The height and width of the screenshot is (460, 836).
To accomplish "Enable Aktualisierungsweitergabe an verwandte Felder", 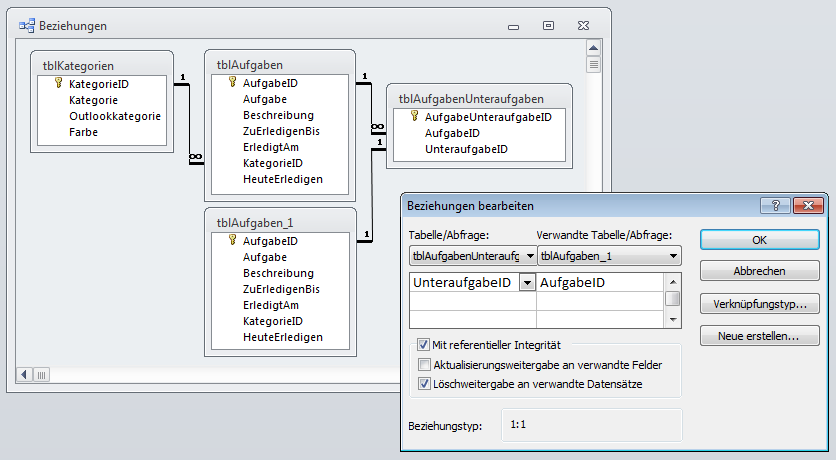I will click(x=424, y=364).
